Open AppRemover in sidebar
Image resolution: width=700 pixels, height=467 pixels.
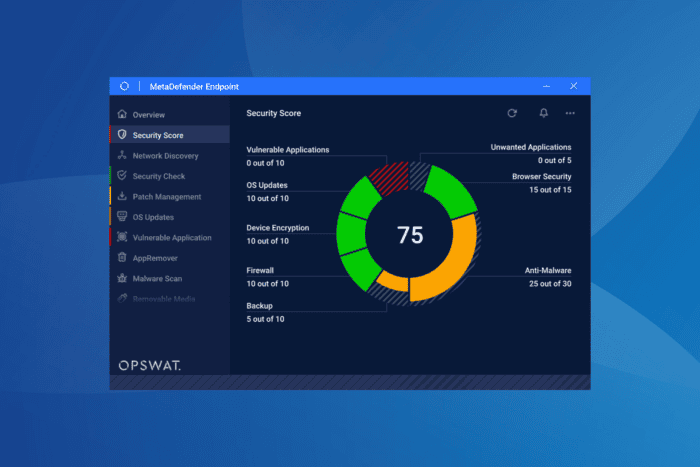click(x=170, y=258)
